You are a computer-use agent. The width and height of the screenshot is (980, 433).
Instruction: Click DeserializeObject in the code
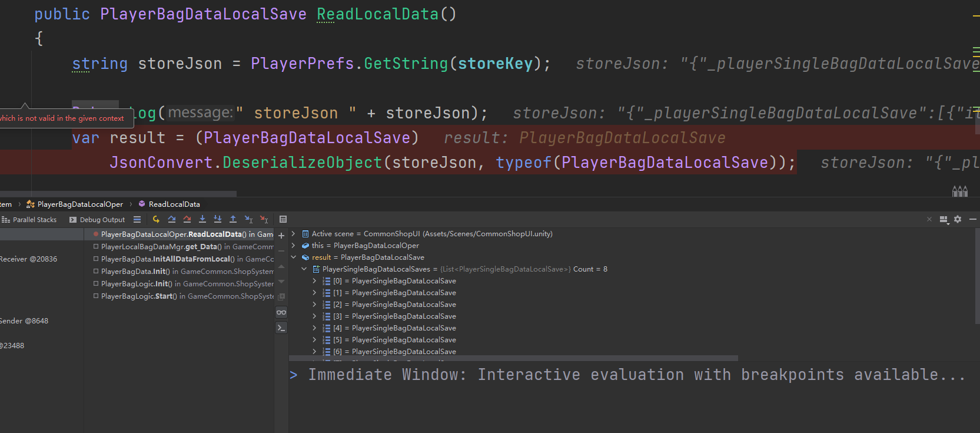(x=303, y=163)
